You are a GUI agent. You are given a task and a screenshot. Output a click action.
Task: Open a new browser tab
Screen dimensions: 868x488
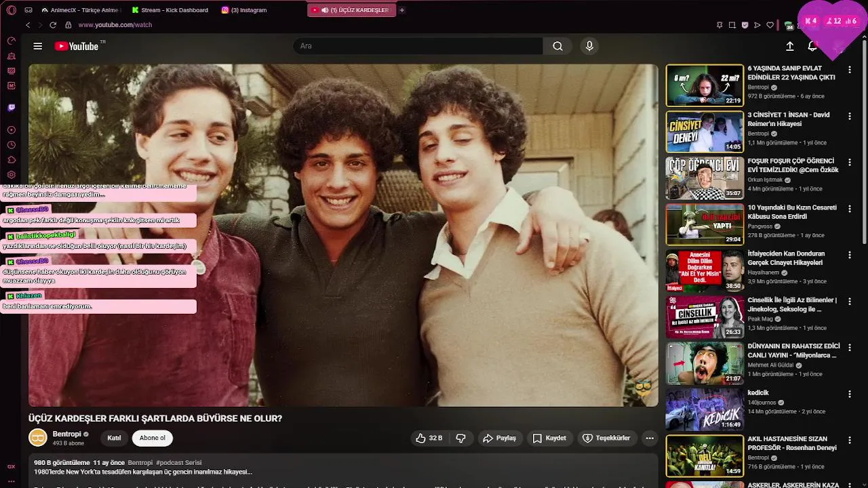coord(402,10)
